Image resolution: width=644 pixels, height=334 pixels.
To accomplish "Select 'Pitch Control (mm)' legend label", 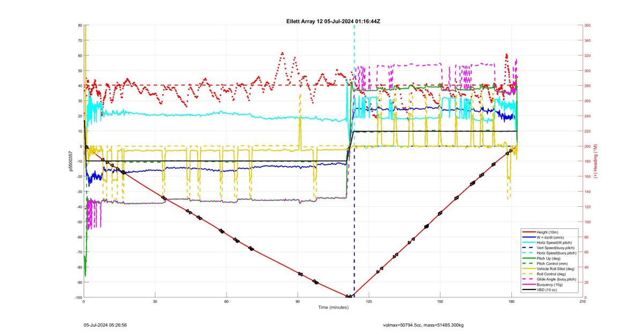I will point(552,263).
